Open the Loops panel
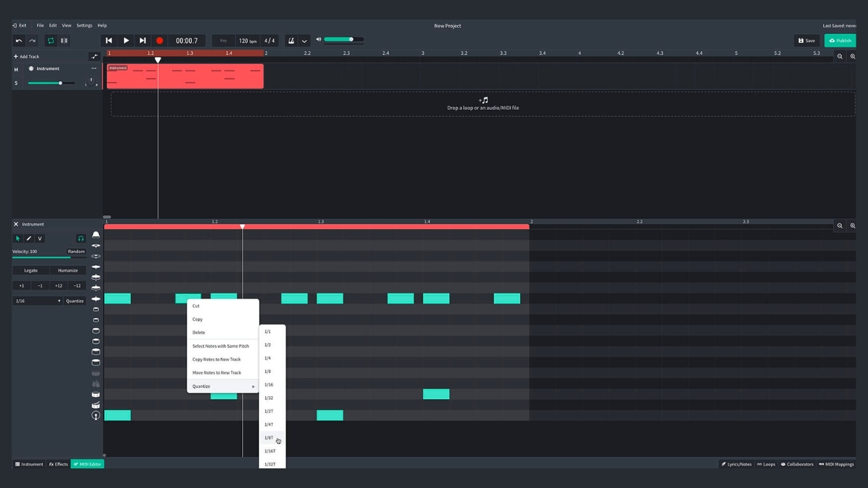Image resolution: width=868 pixels, height=488 pixels. 766,464
